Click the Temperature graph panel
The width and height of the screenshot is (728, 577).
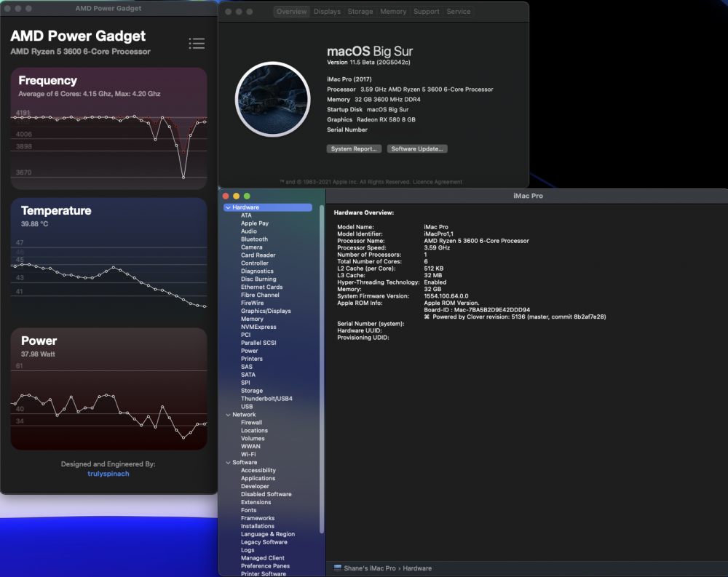tap(108, 258)
